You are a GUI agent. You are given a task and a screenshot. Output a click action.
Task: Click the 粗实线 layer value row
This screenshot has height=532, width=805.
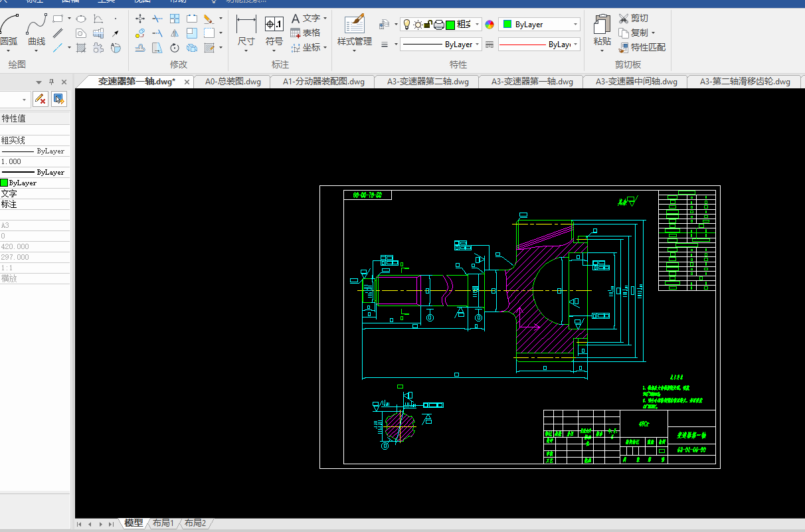coord(35,140)
